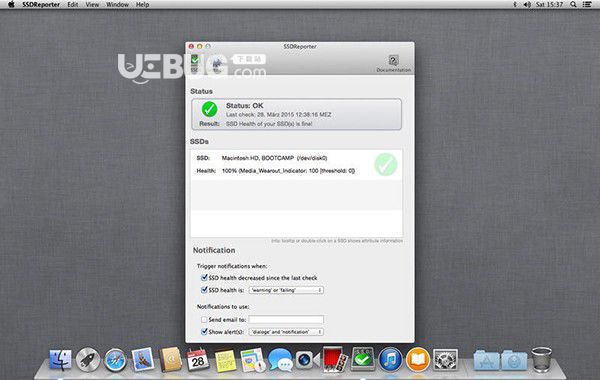Screen dimensions: 600x380
Task: Open the settings gear toolbar icon
Action: pyautogui.click(x=217, y=64)
